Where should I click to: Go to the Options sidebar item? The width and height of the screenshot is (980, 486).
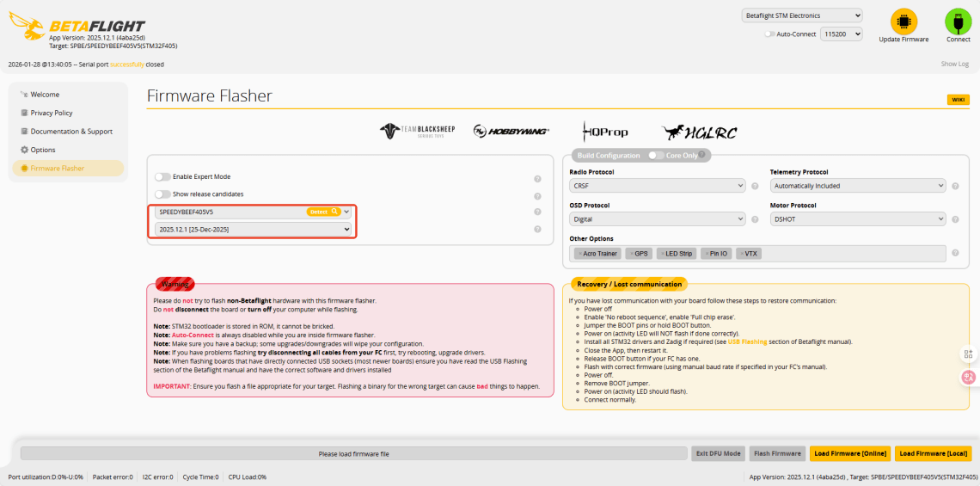pyautogui.click(x=42, y=150)
